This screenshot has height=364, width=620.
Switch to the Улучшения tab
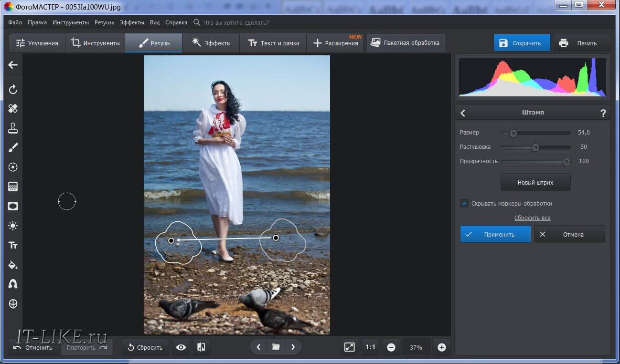[x=37, y=43]
